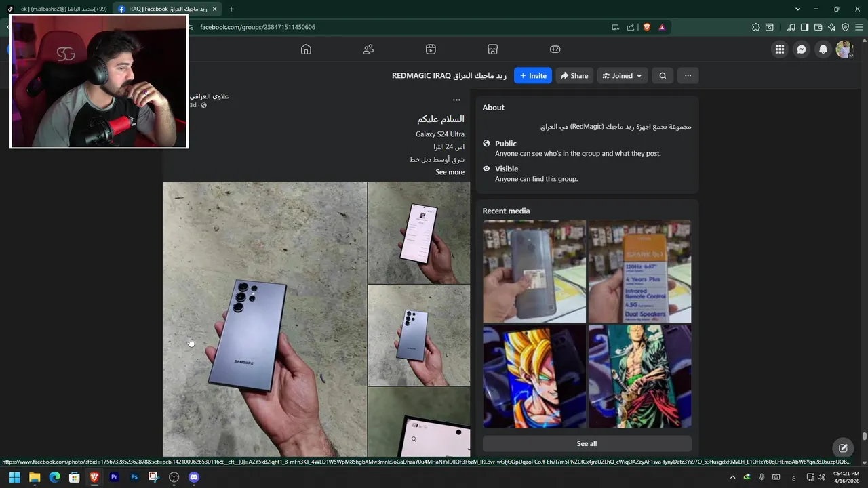Click the page vertical scrollbar thumb
The height and width of the screenshot is (488, 868).
865,436
